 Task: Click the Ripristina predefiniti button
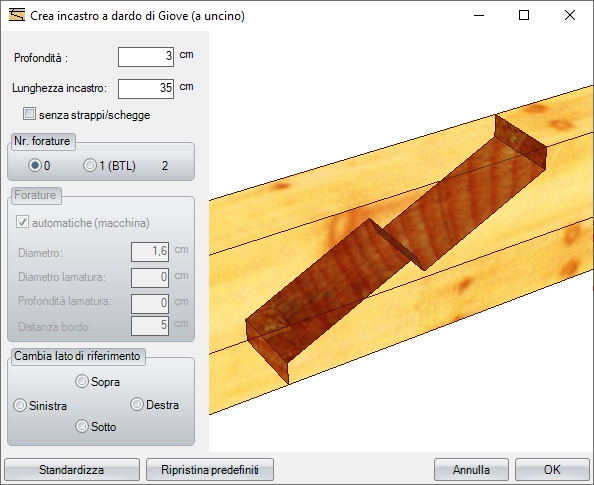[210, 470]
